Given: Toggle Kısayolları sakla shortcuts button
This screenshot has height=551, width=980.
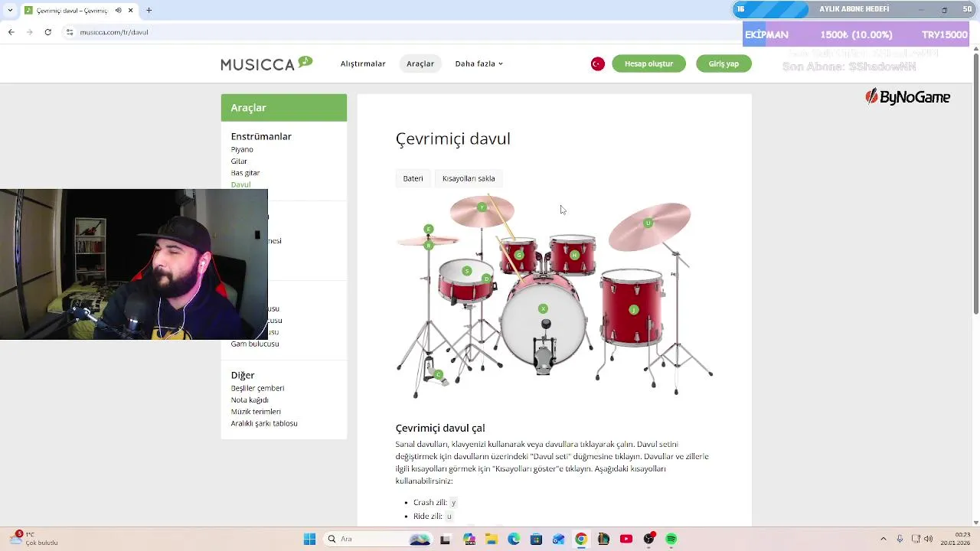Looking at the screenshot, I should point(469,178).
